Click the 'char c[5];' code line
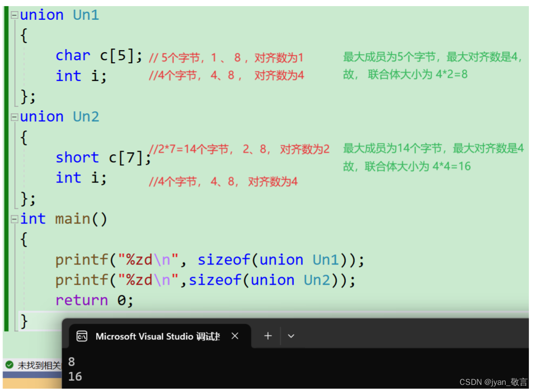The width and height of the screenshot is (536, 392). point(99,56)
